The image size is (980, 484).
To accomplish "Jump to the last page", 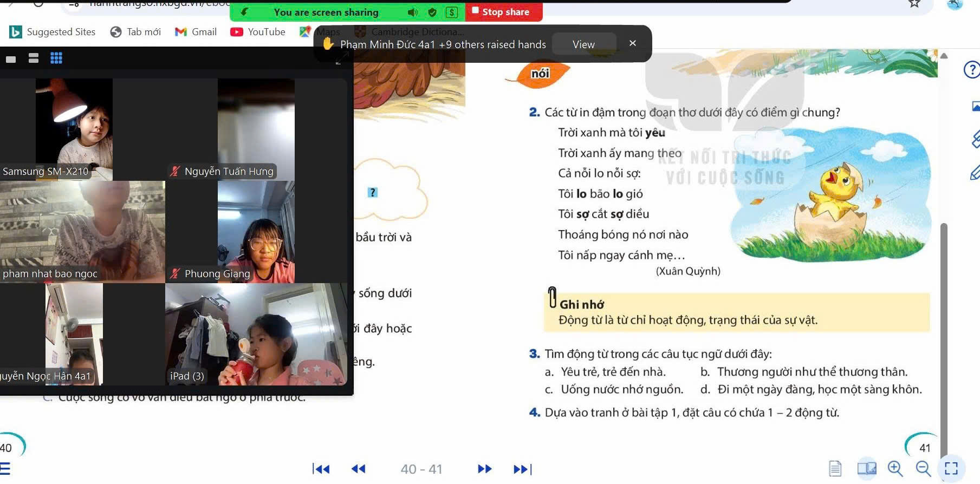I will click(523, 469).
